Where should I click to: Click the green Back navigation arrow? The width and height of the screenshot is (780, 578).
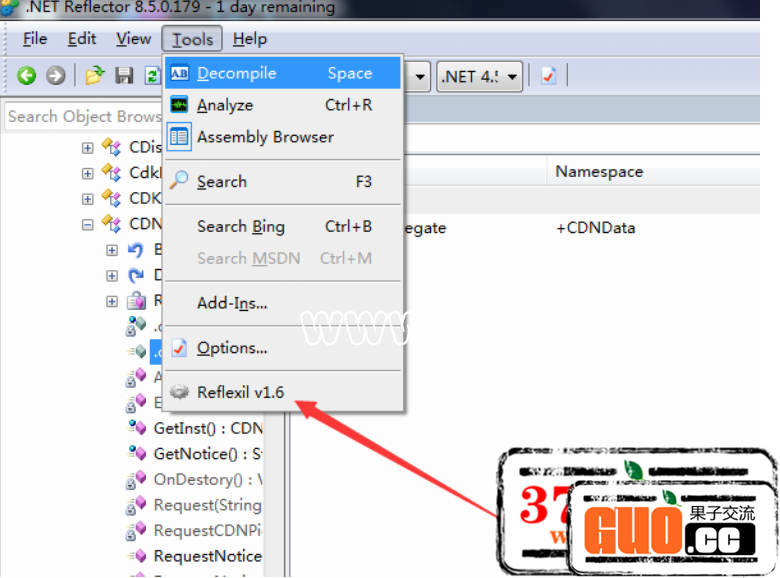[27, 76]
